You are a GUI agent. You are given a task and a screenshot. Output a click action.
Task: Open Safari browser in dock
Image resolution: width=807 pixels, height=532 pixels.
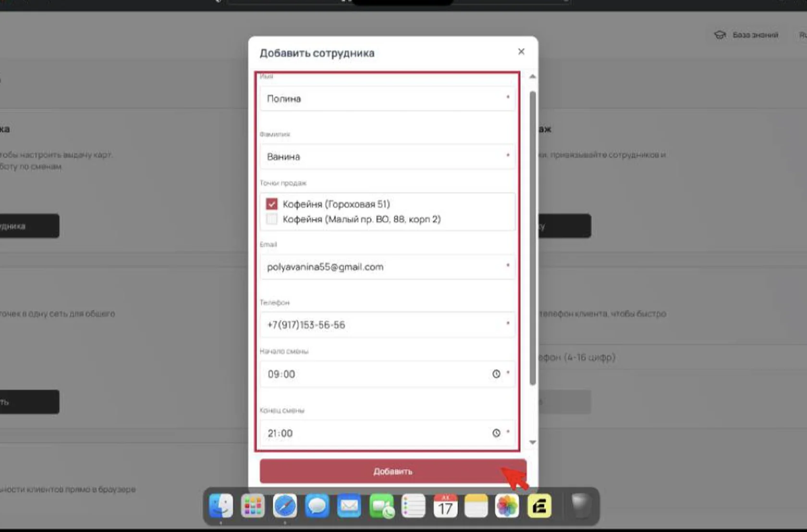[x=285, y=506]
